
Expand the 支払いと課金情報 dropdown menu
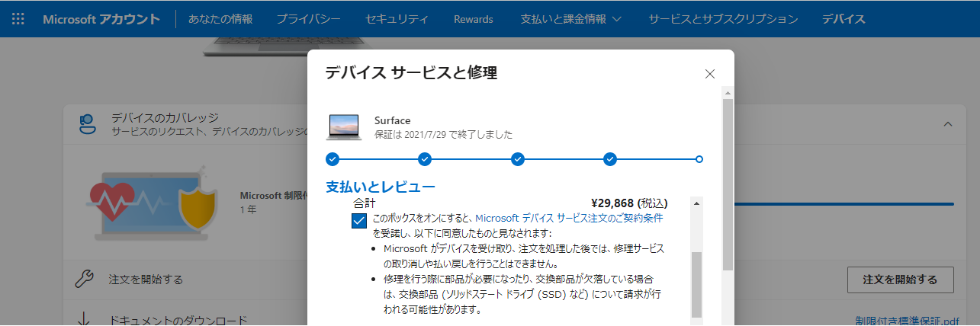tap(570, 18)
